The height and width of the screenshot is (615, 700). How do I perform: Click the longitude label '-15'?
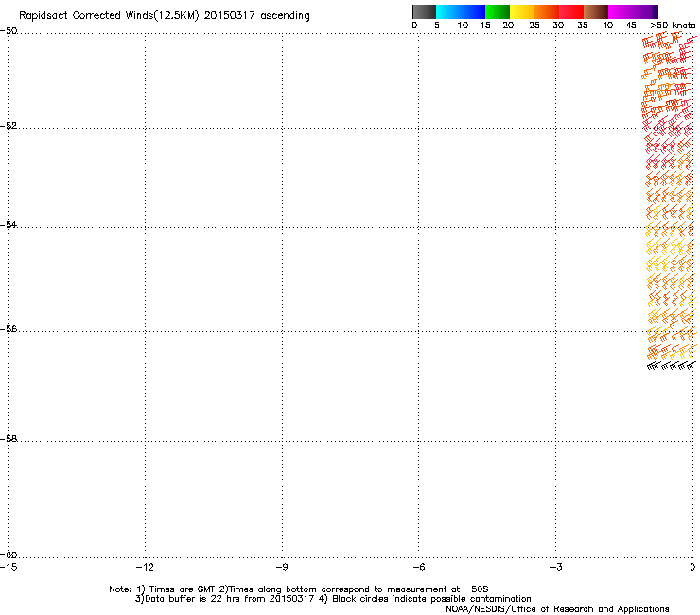9,567
